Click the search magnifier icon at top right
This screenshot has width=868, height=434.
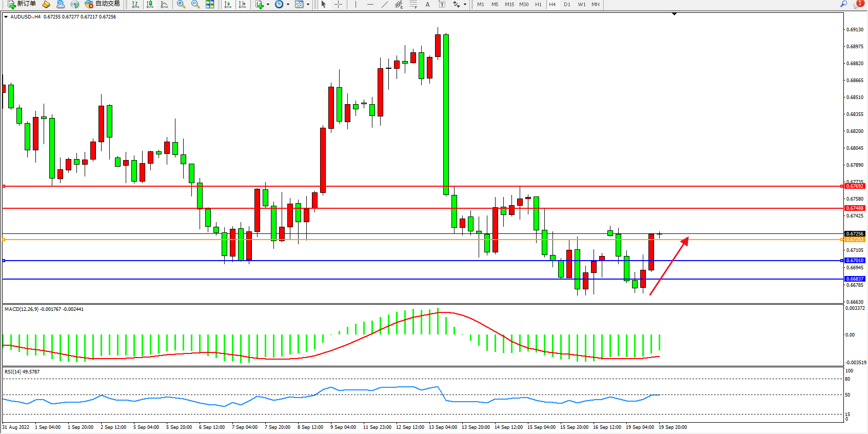(x=843, y=4)
